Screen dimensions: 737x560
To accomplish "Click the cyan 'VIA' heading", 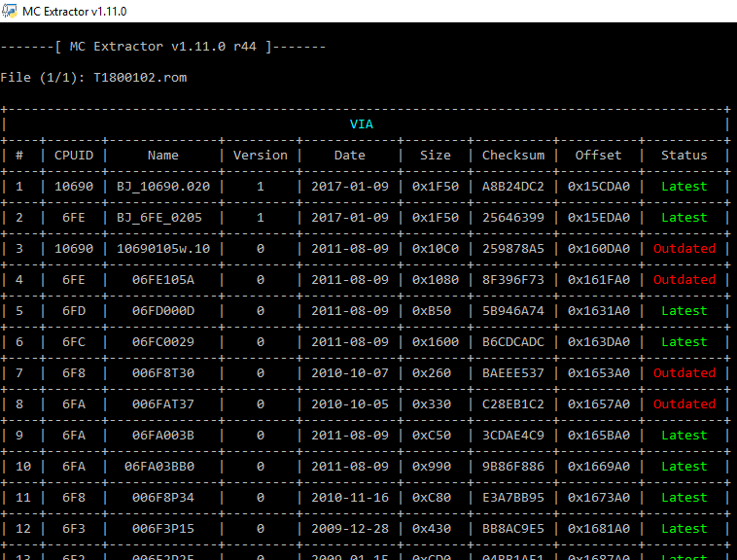I will (362, 124).
